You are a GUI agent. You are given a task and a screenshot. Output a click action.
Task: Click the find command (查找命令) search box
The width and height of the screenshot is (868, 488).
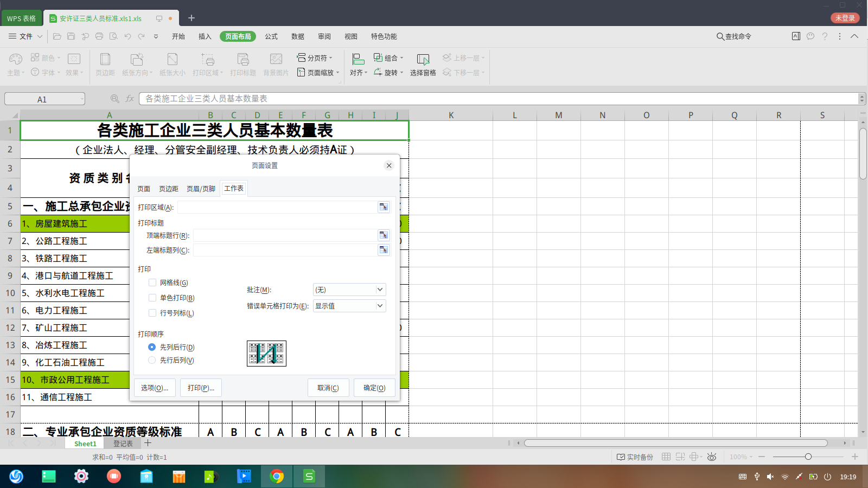tap(734, 36)
